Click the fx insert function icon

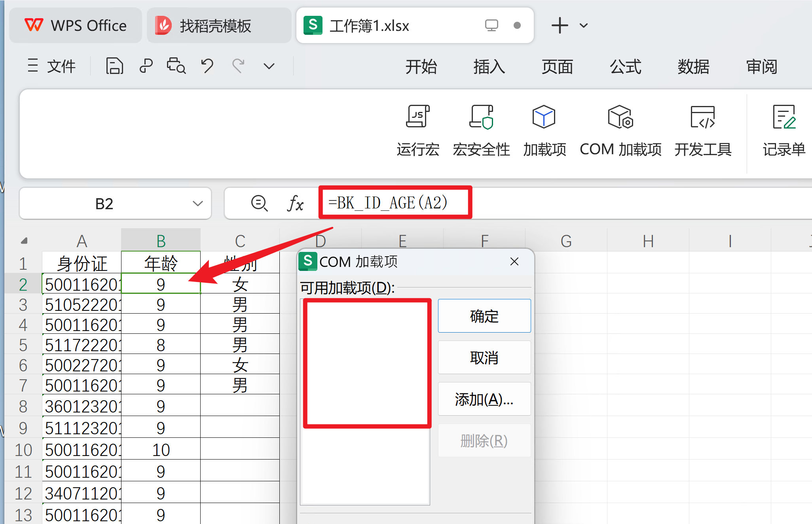(295, 203)
